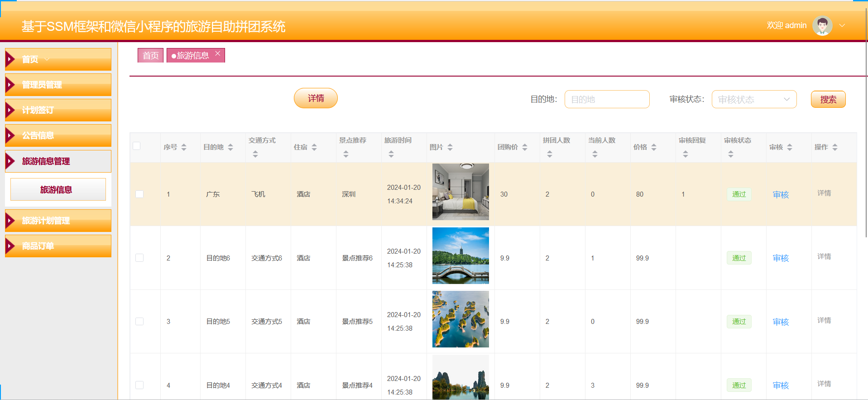Collapse 旅游信息管理 sidebar menu
This screenshot has width=868, height=400.
(x=58, y=161)
